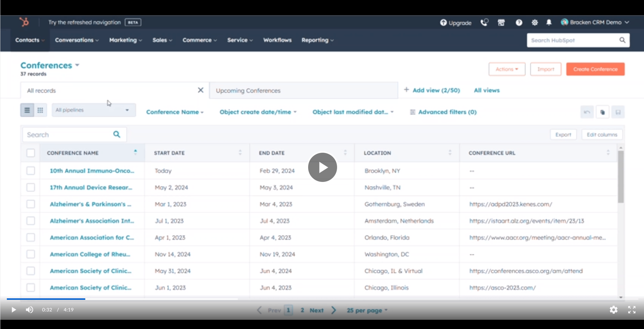
Task: Open the 25 per page dropdown
Action: (367, 310)
